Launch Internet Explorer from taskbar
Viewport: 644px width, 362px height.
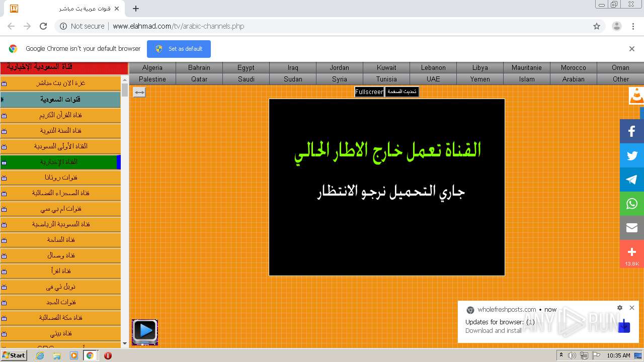click(x=40, y=355)
